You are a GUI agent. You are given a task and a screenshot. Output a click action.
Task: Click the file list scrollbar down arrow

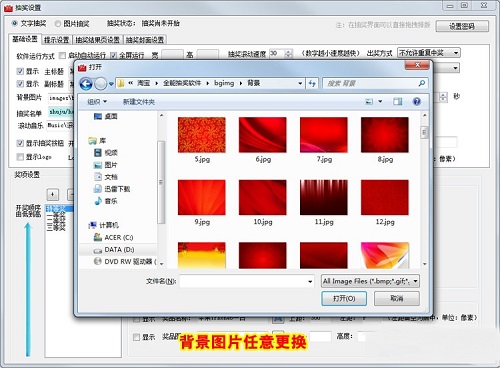[x=425, y=264]
